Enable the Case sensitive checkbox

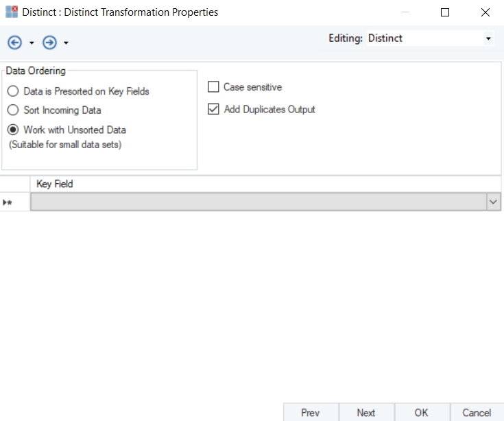[x=213, y=87]
